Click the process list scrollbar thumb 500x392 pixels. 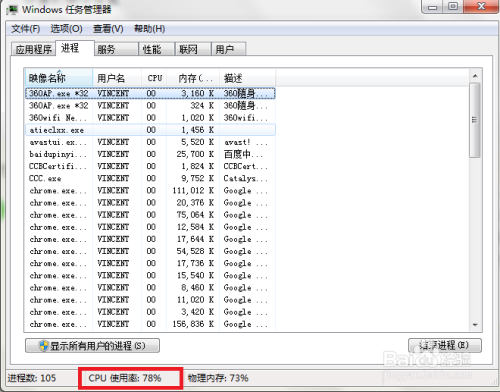[x=475, y=120]
